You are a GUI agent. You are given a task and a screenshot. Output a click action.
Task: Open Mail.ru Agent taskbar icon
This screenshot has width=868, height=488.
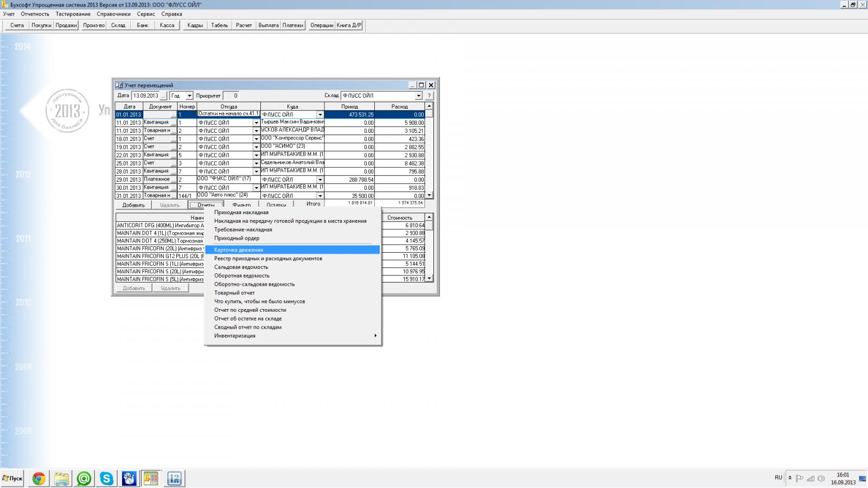coord(84,478)
